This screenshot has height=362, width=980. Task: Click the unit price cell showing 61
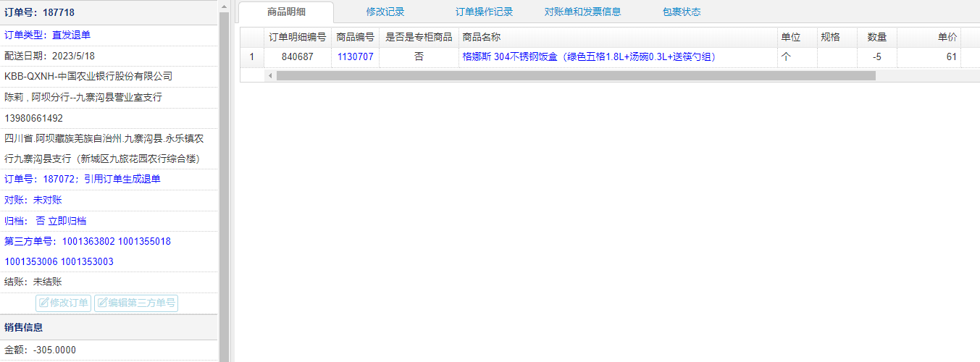pyautogui.click(x=929, y=56)
